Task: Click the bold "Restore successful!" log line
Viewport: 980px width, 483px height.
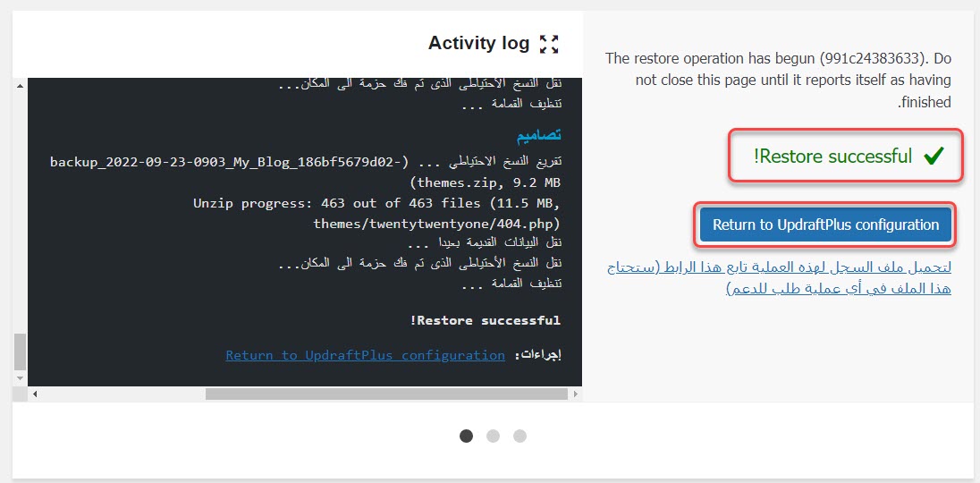Action: (485, 319)
